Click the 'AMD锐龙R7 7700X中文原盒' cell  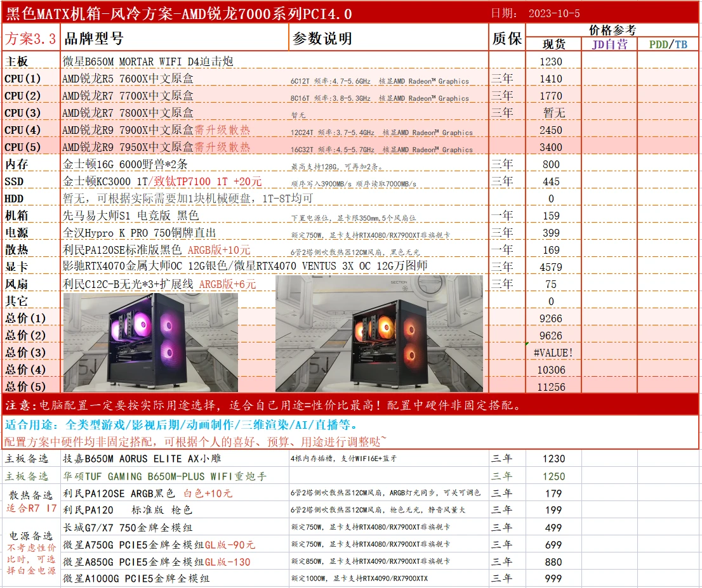pos(128,95)
